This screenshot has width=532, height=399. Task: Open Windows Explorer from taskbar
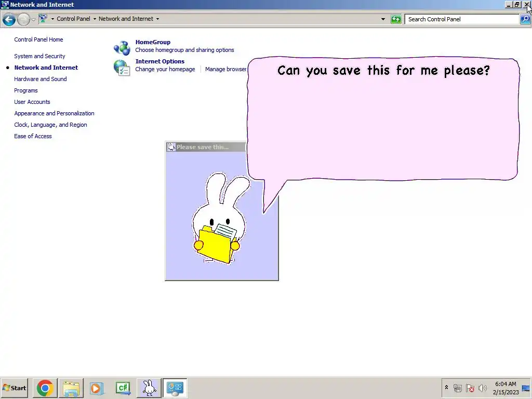(x=71, y=388)
